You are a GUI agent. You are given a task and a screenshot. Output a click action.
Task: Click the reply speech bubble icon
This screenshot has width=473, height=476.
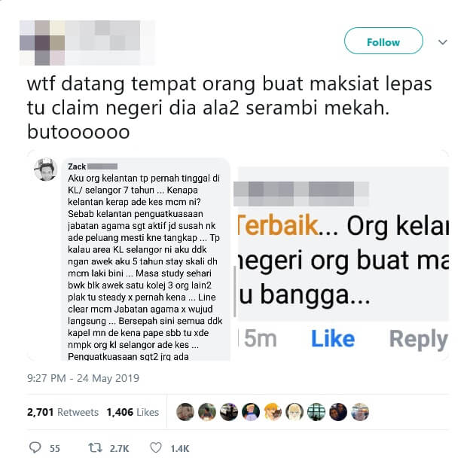35,447
